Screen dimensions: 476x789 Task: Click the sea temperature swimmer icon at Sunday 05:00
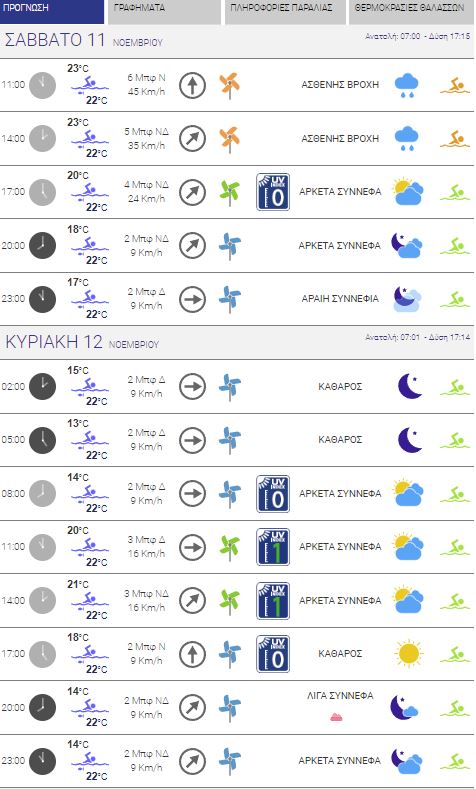(x=90, y=439)
